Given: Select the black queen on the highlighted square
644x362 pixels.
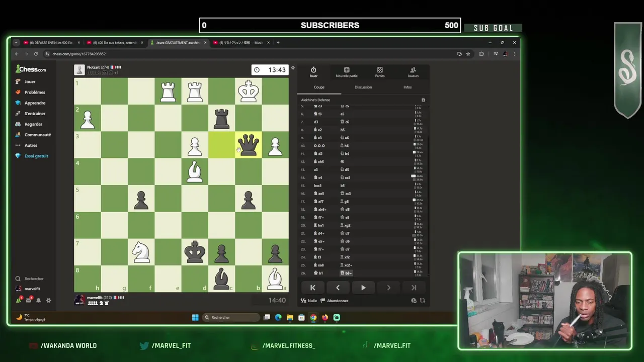Looking at the screenshot, I should click(248, 145).
